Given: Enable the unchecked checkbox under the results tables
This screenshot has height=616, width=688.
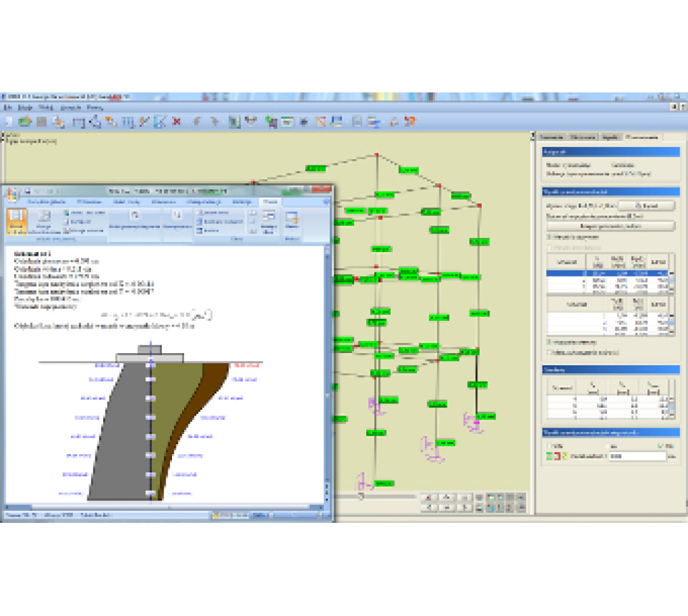Looking at the screenshot, I should point(549,352).
